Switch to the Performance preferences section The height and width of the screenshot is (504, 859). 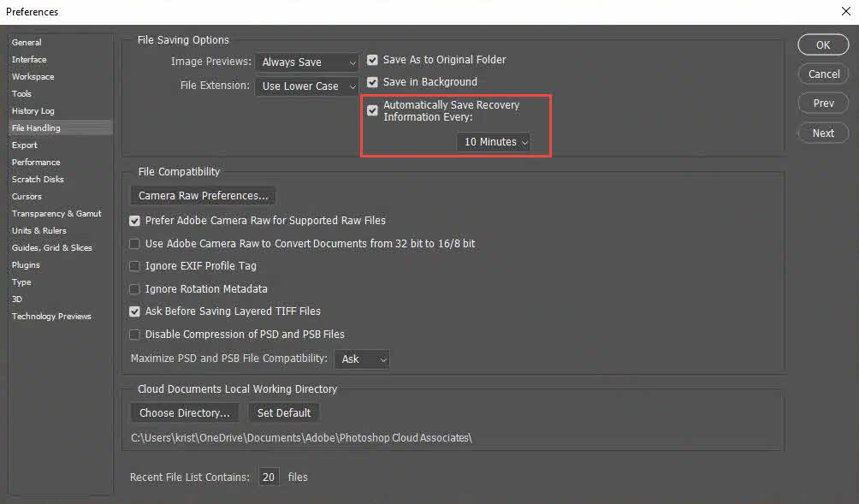36,162
